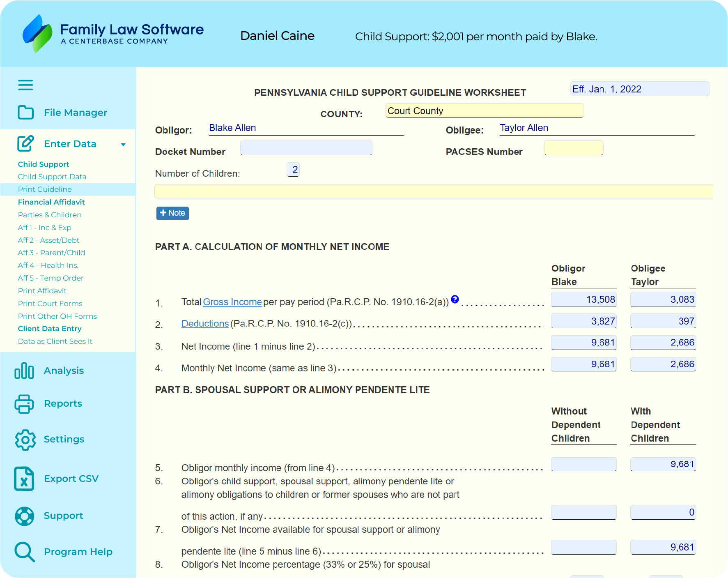Click the blue help icon beside Gross Income
This screenshot has width=728, height=578.
(x=455, y=299)
